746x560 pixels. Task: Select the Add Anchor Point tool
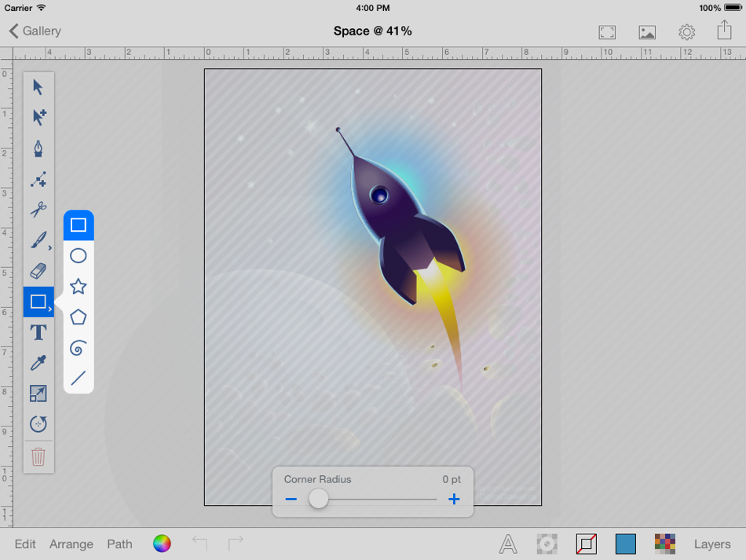[38, 179]
